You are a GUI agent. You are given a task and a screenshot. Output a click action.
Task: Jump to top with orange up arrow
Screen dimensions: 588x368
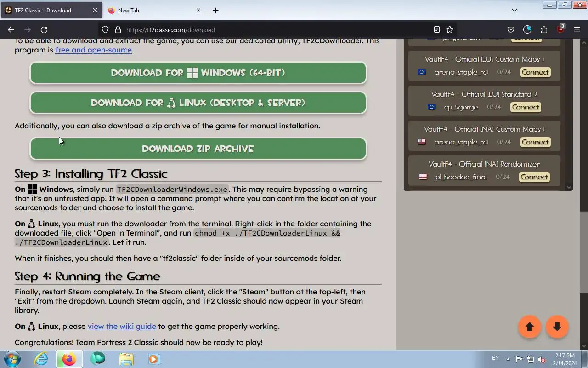[x=530, y=327]
